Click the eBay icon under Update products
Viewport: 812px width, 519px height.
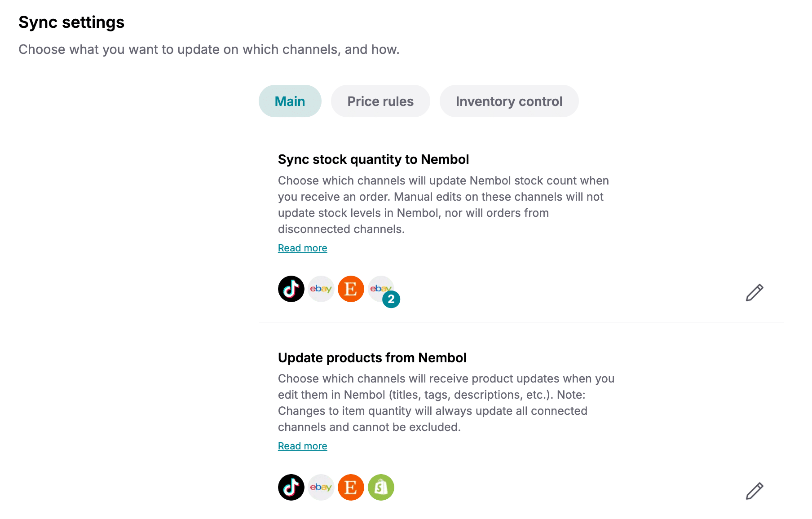tap(321, 487)
